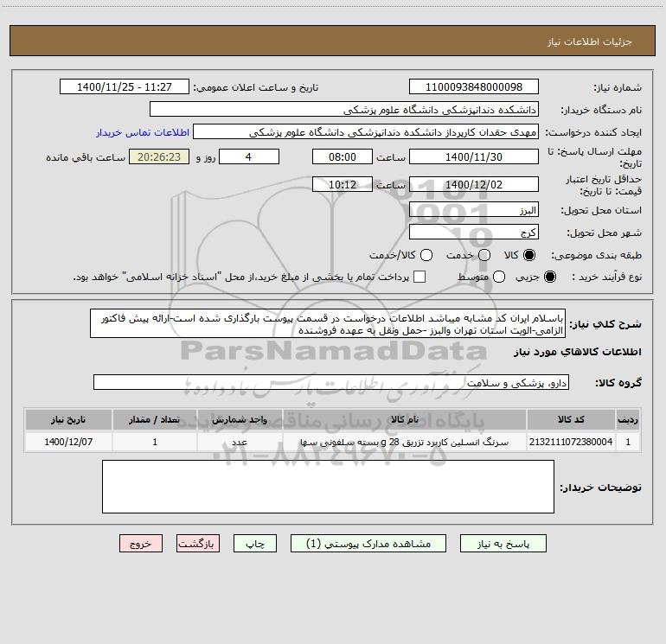This screenshot has width=666, height=644.
Task: Click the request creator field
Action: 366,132
